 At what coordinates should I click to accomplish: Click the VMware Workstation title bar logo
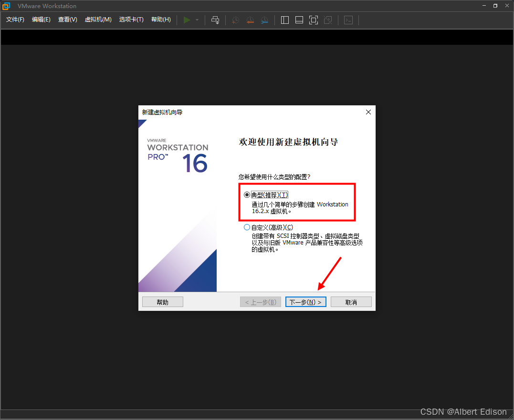click(x=6, y=6)
